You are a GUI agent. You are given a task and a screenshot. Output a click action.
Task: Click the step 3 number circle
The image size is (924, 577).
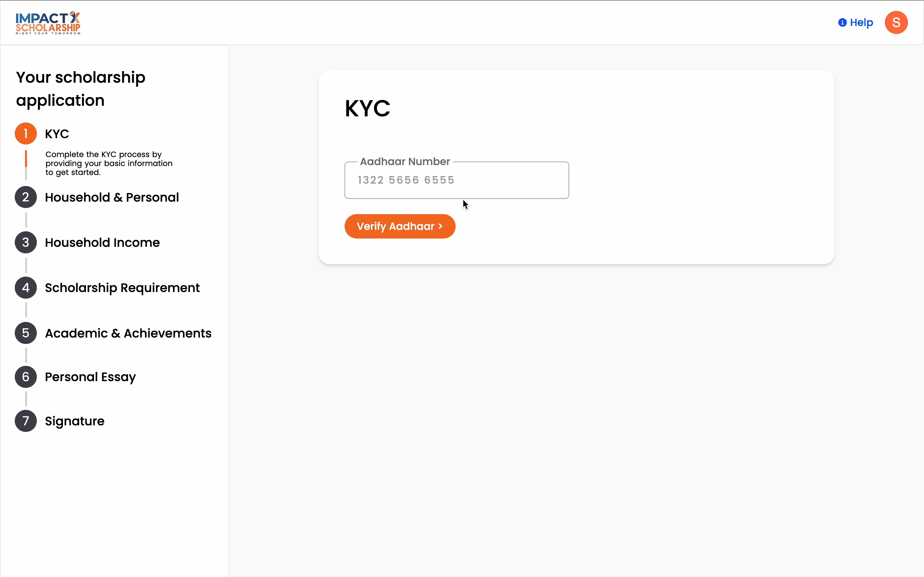click(x=26, y=242)
